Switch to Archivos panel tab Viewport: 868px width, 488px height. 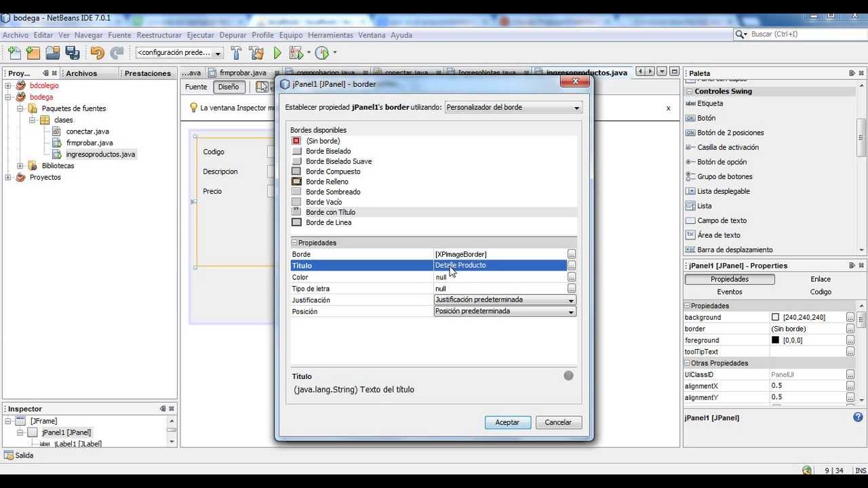(81, 73)
